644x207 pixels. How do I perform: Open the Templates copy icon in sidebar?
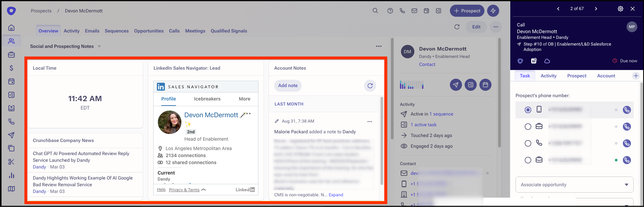click(11, 148)
